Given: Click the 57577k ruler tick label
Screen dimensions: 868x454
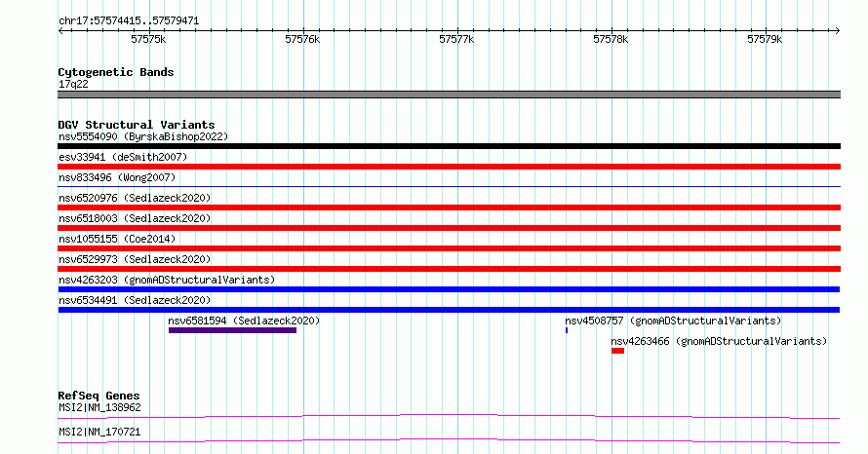Looking at the screenshot, I should 456,39.
